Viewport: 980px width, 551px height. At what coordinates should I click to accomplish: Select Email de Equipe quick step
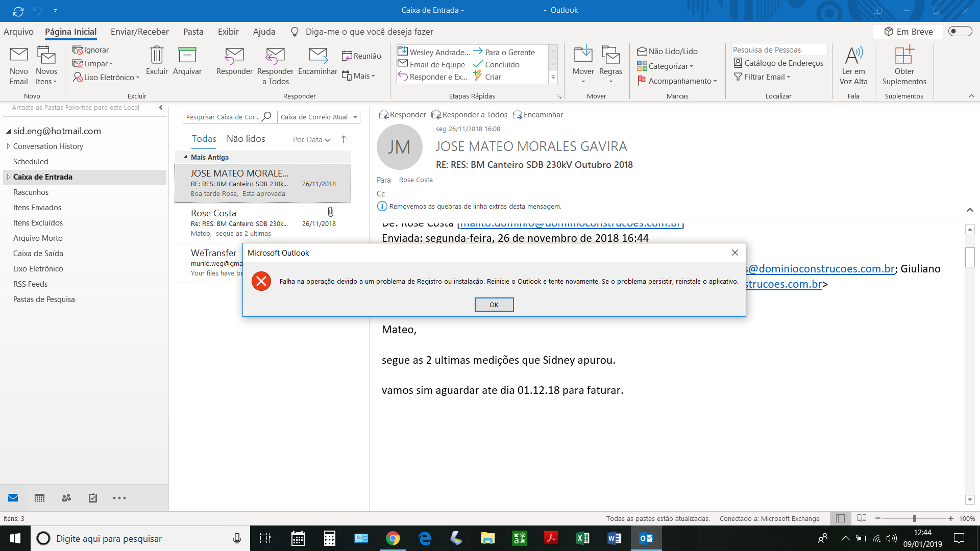point(432,64)
